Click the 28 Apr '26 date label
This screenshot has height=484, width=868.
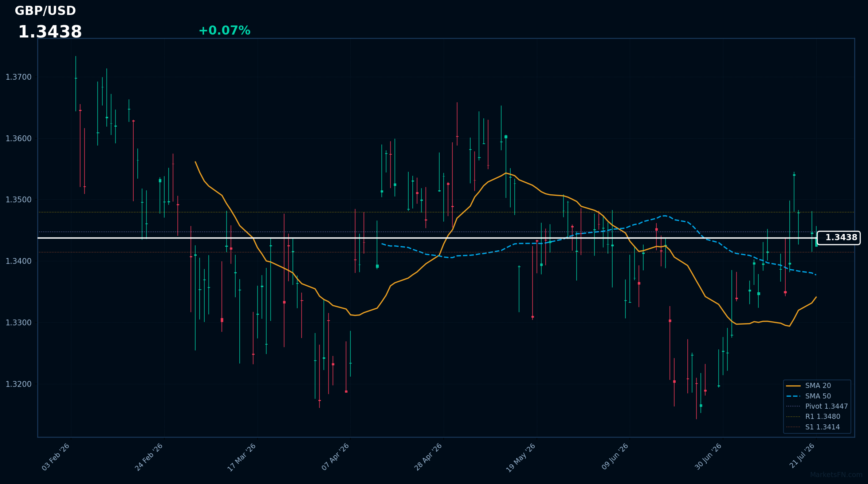pyautogui.click(x=428, y=457)
